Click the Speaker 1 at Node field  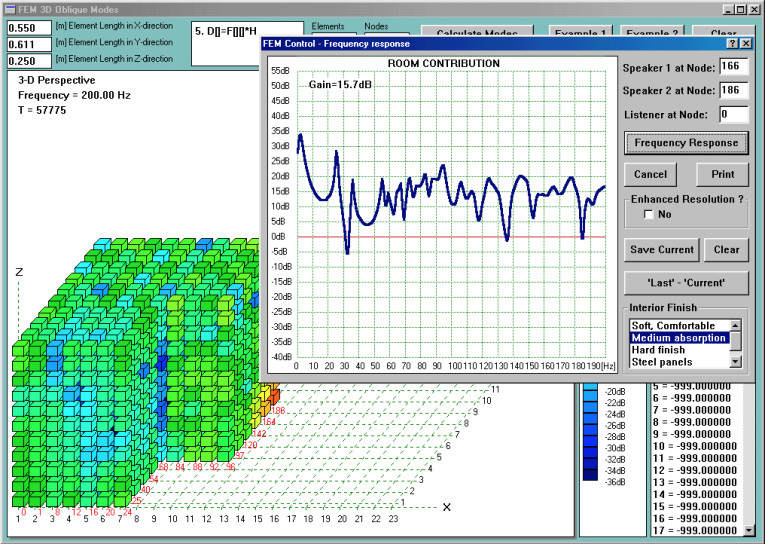[733, 67]
